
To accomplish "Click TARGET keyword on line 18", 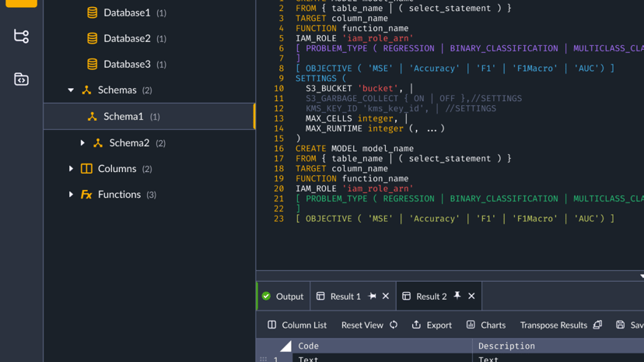I will pyautogui.click(x=311, y=168).
